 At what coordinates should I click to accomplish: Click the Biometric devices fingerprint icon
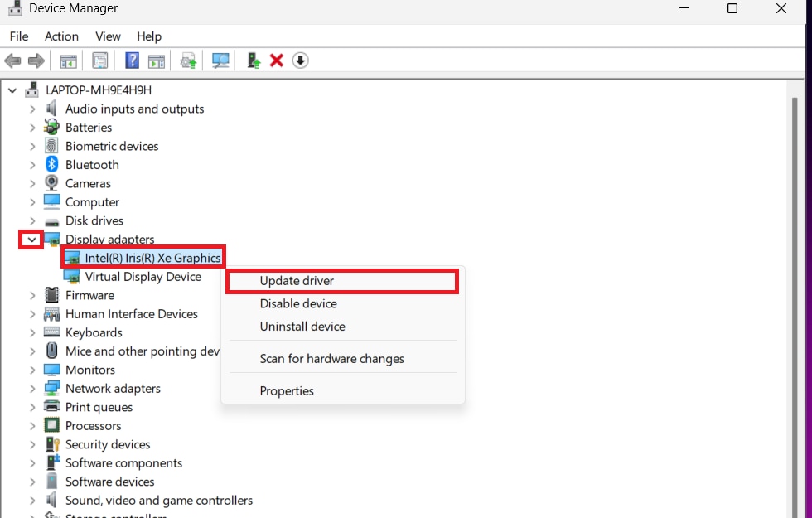(x=51, y=146)
